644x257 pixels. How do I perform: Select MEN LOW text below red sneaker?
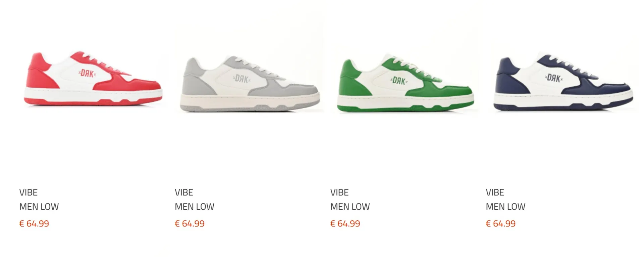coord(39,207)
